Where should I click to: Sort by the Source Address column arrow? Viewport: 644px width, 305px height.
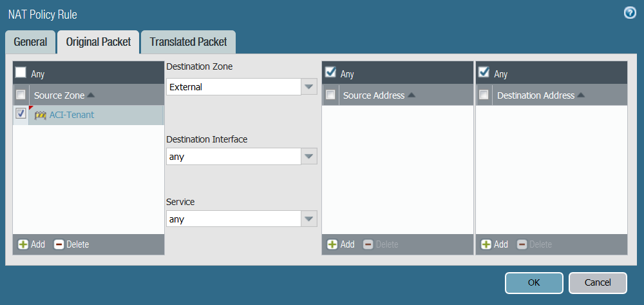pos(412,95)
